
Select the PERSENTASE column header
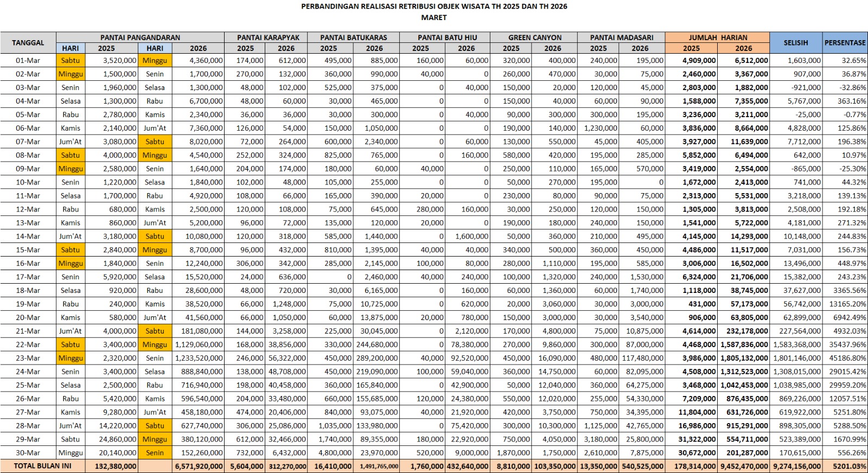tap(845, 42)
